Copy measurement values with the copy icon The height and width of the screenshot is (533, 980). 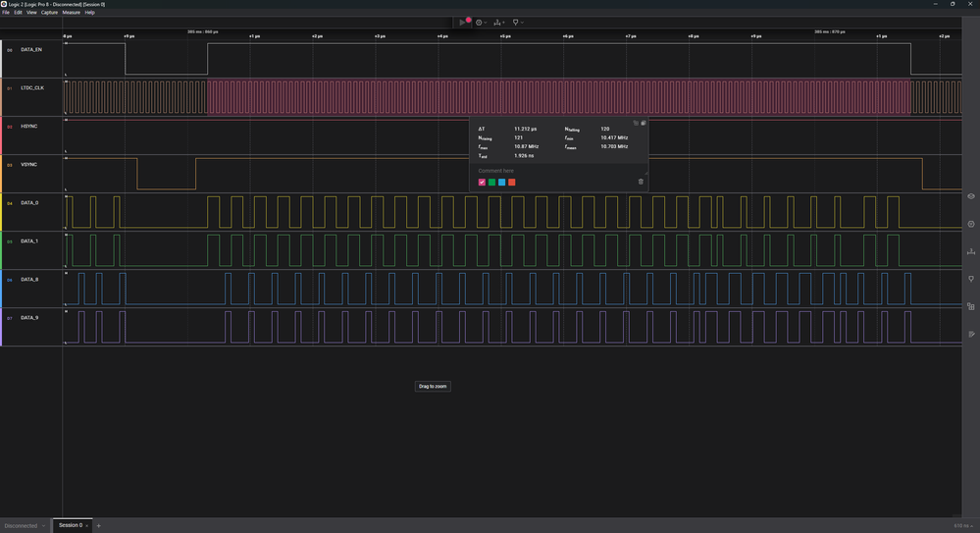636,124
